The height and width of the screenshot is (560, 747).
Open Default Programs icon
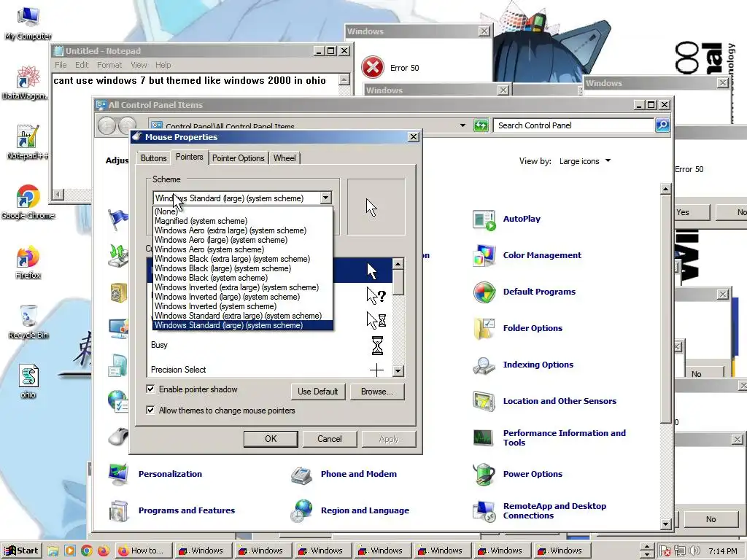pos(484,292)
